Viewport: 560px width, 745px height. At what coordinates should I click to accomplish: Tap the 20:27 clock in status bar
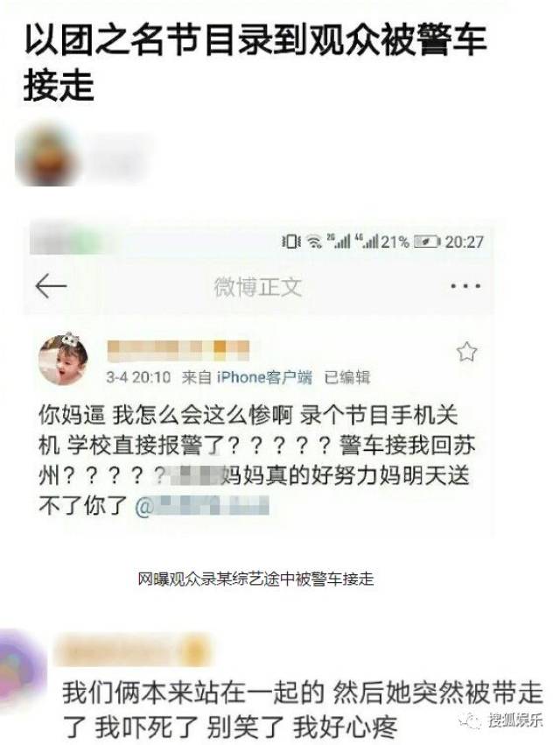pyautogui.click(x=464, y=242)
